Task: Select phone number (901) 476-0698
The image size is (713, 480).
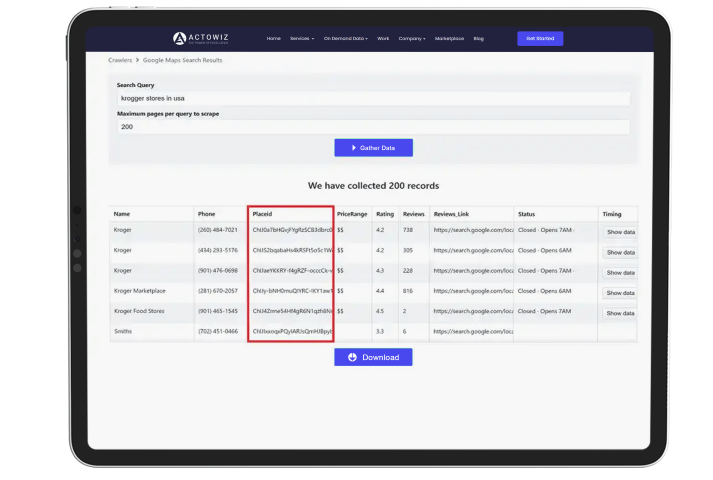Action: tap(218, 270)
